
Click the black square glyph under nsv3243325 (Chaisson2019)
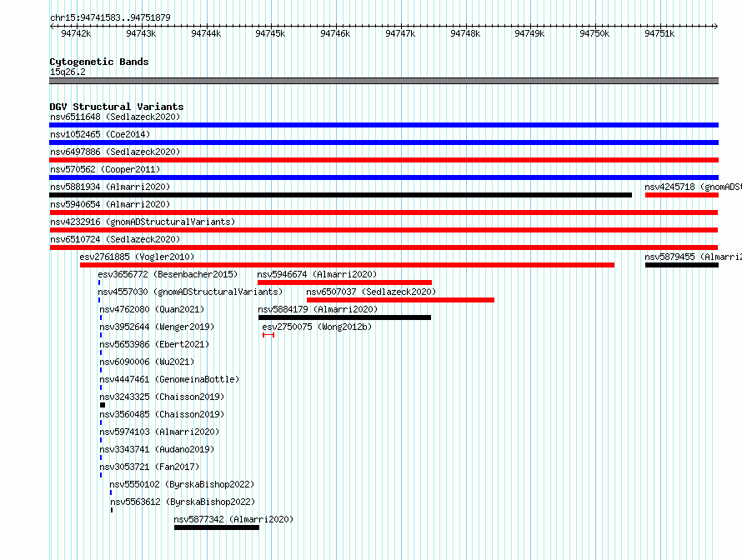[103, 405]
